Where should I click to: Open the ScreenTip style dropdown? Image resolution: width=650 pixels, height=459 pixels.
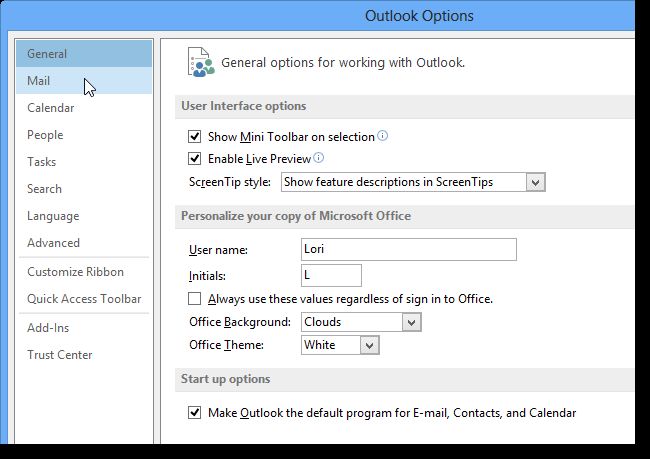(x=535, y=182)
